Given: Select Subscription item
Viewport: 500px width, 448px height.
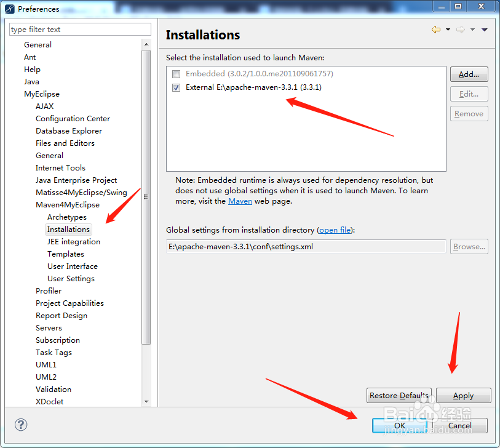Looking at the screenshot, I should (58, 340).
